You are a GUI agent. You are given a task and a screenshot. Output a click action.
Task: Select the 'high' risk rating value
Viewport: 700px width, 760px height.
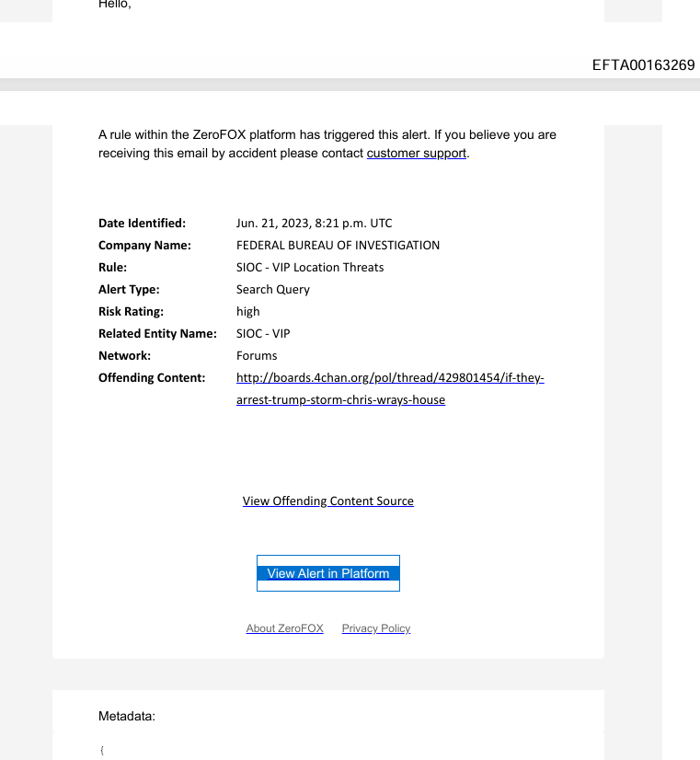pyautogui.click(x=247, y=311)
